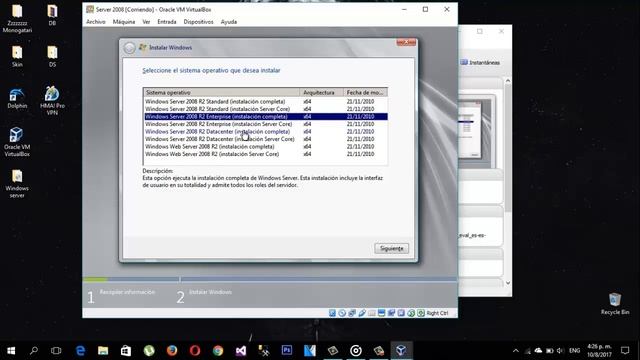The width and height of the screenshot is (640, 360).
Task: Open Oracle VM VirtualBox desktop shortcut
Action: click(x=17, y=142)
